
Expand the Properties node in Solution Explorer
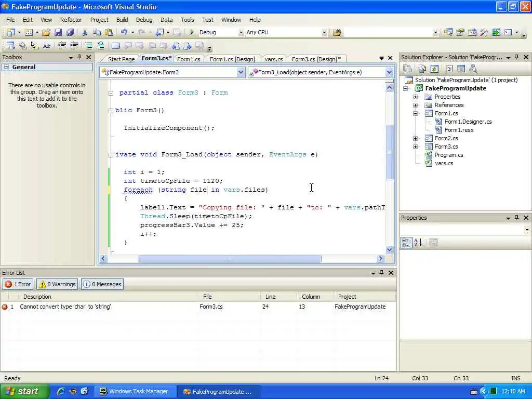coord(415,97)
